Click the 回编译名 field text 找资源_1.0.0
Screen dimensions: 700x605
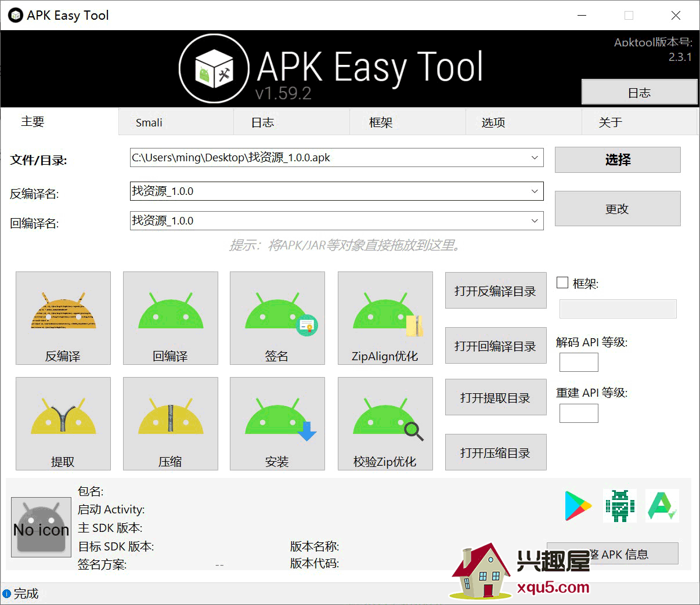pos(163,220)
